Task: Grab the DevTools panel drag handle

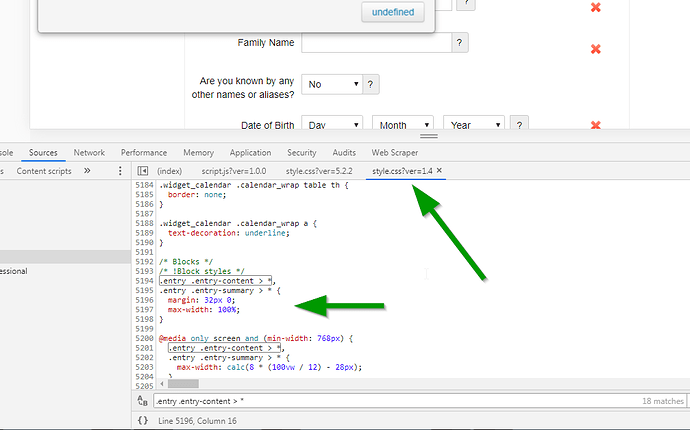Action: 429,136
